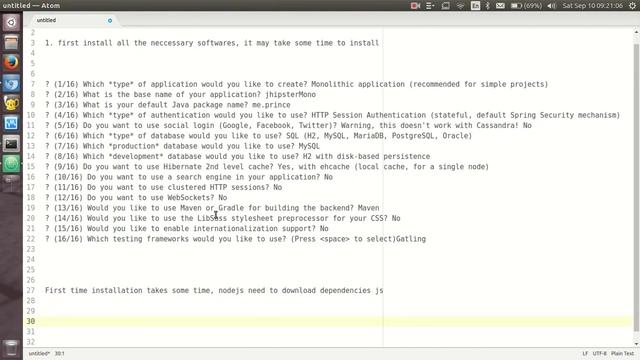Click the word "Gatling" on line 22
The image size is (640, 360).
(x=411, y=239)
